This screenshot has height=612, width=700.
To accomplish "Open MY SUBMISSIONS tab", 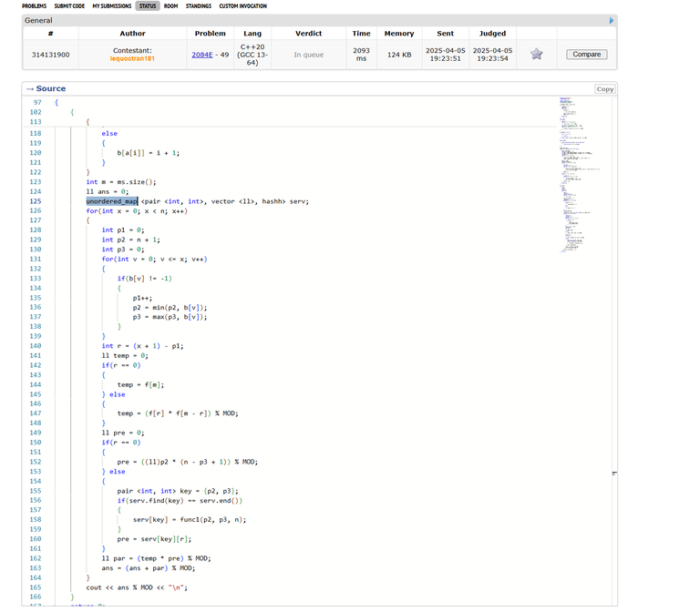I will 111,6.
